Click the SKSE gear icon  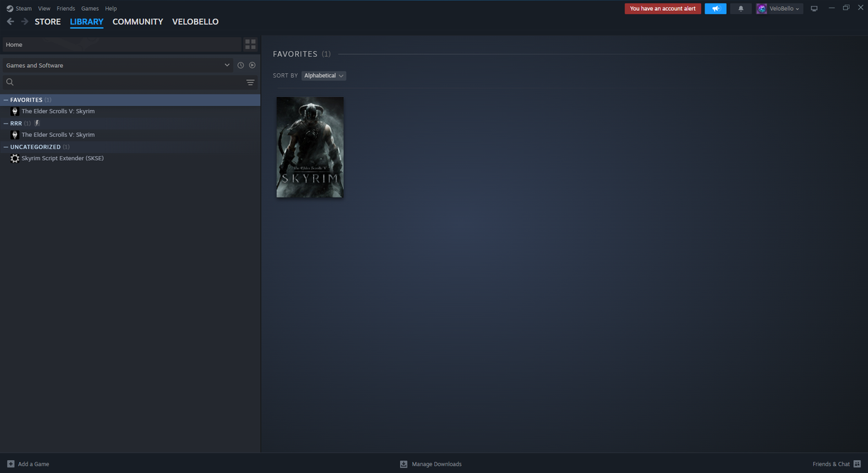tap(15, 158)
